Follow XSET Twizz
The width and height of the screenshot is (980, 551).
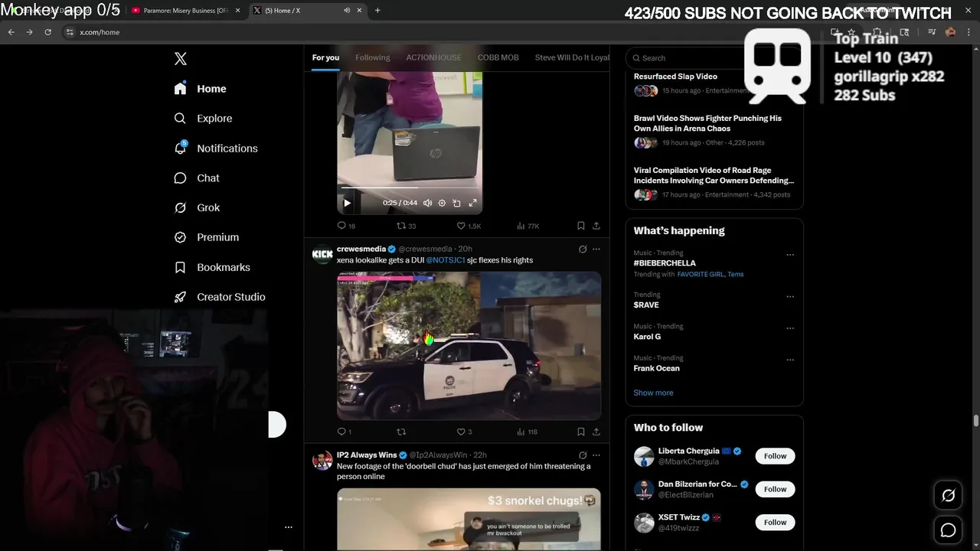click(x=775, y=523)
